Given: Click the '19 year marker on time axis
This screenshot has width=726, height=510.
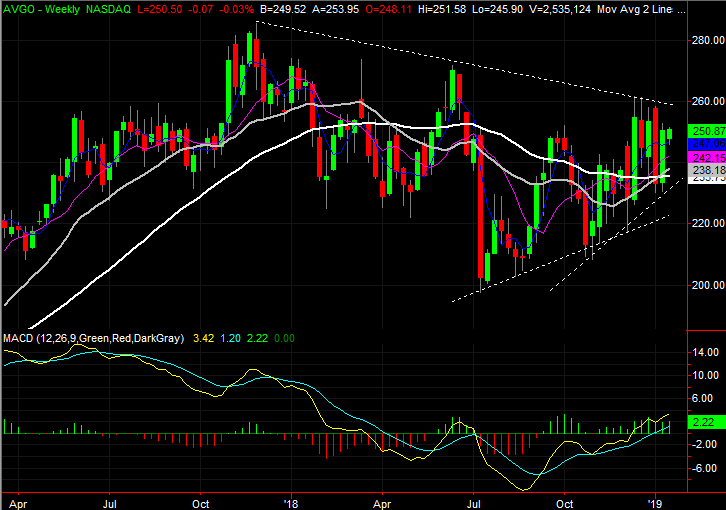Looking at the screenshot, I should click(x=655, y=500).
